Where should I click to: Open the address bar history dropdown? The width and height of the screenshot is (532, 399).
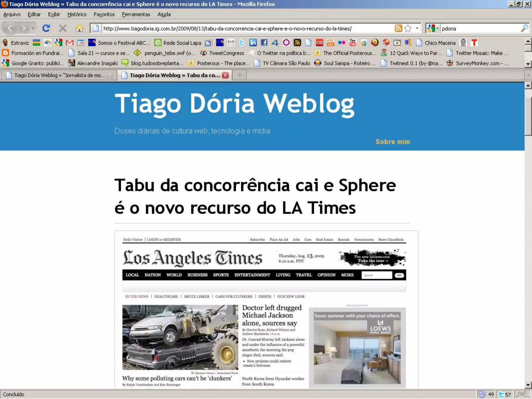coord(417,28)
